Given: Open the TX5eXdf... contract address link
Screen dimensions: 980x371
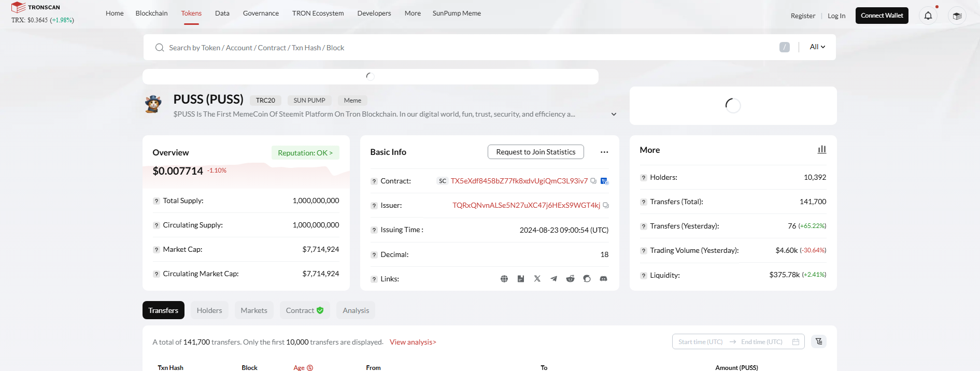Looking at the screenshot, I should click(x=519, y=181).
